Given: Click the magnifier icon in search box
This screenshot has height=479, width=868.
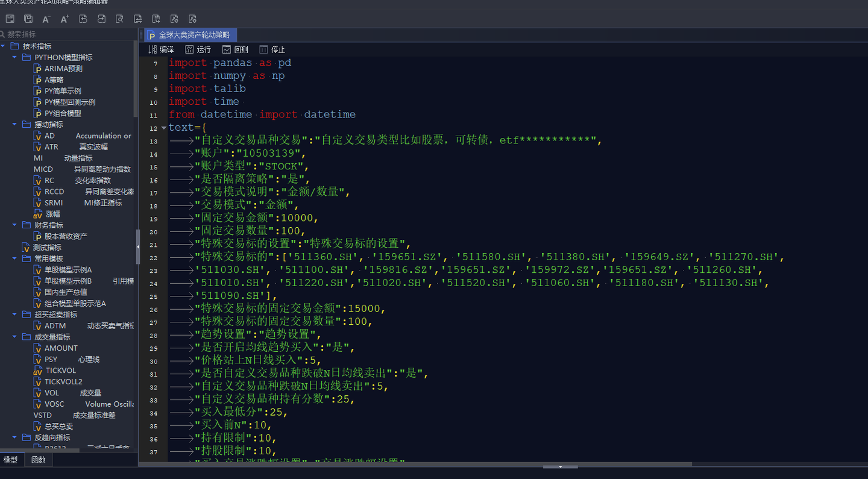Looking at the screenshot, I should (x=2, y=34).
